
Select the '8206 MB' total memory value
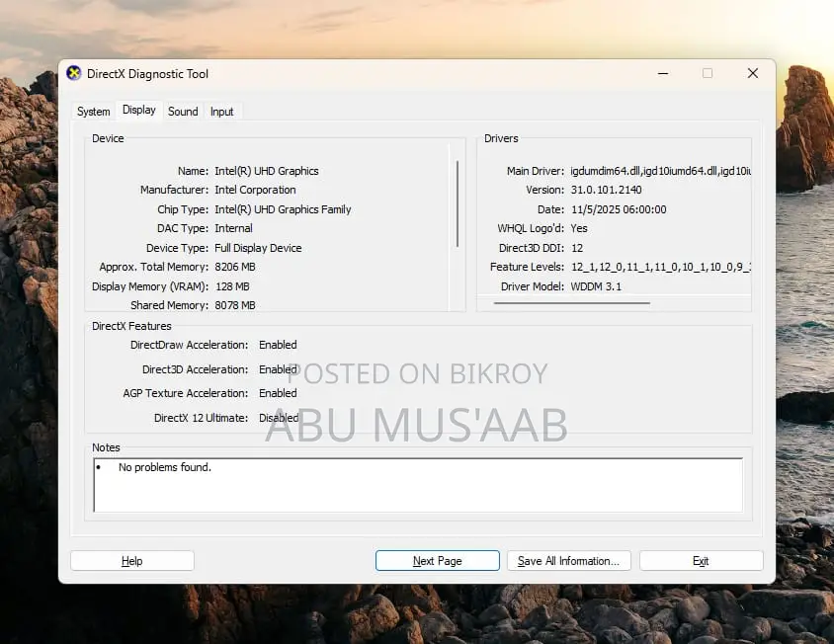235,267
